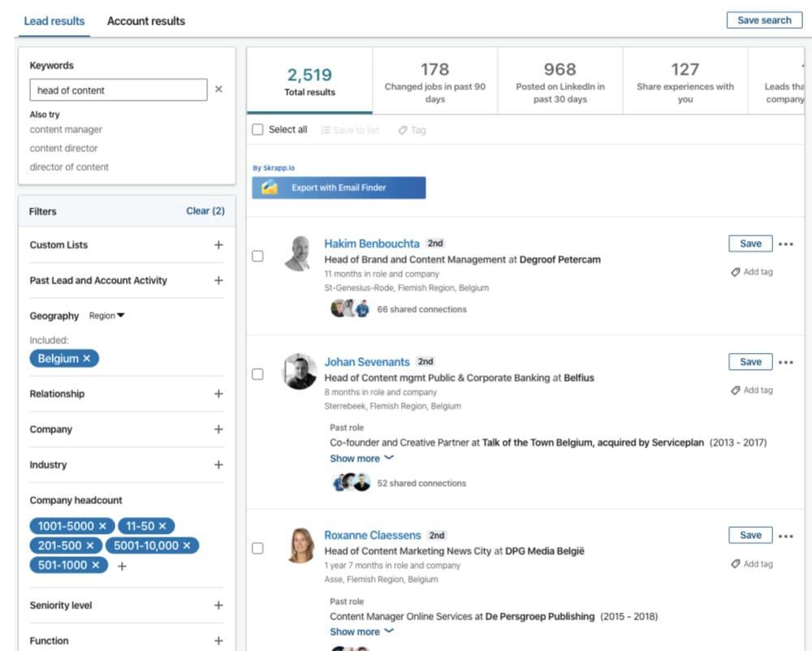Select the 2,519 Total results tab

pyautogui.click(x=309, y=80)
